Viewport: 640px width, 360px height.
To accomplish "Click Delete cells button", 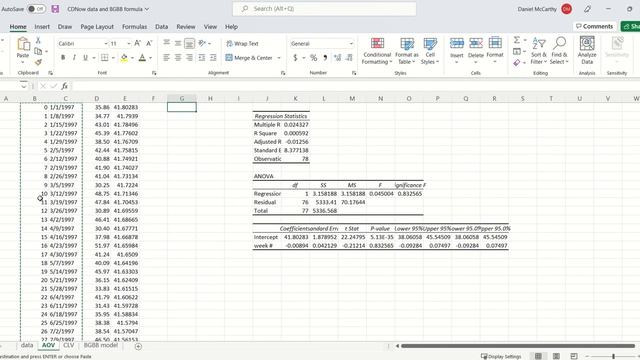I will point(476,50).
